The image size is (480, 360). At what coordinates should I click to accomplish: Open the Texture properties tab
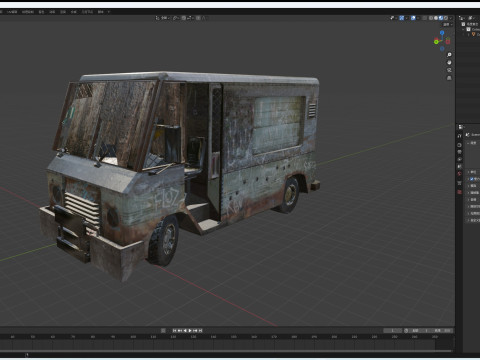click(459, 192)
